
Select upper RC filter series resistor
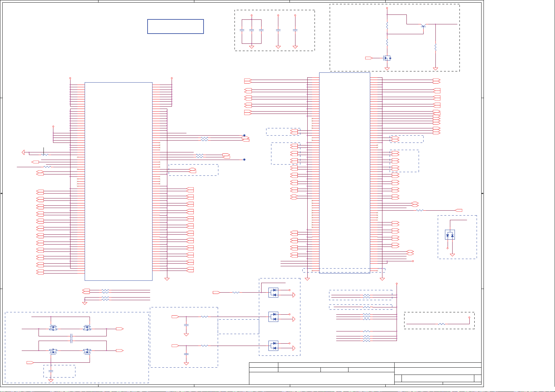pos(205,317)
